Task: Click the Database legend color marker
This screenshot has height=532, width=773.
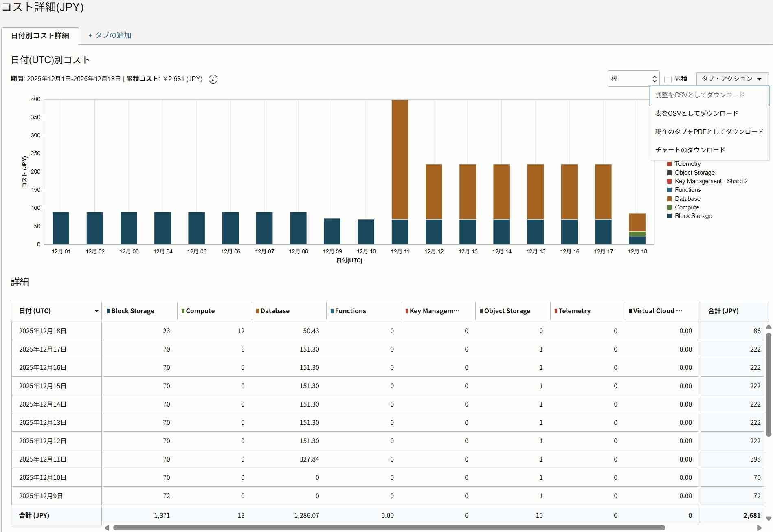Action: pos(669,199)
